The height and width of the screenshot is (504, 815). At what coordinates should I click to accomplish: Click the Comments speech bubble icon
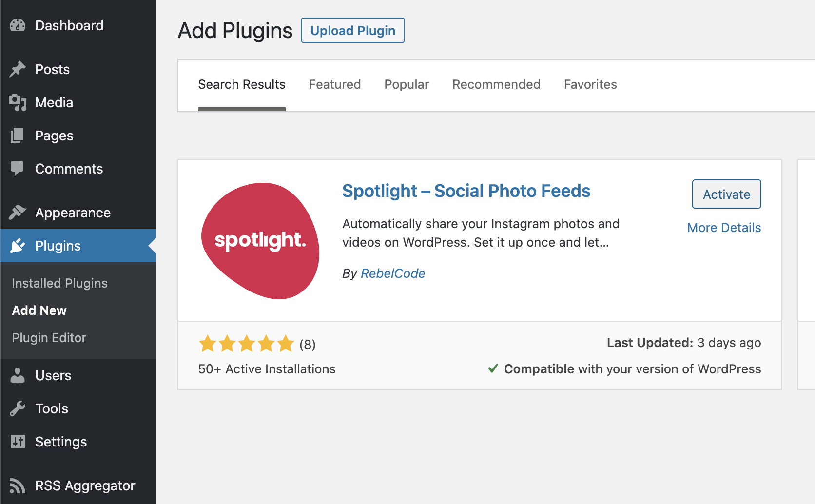click(18, 169)
